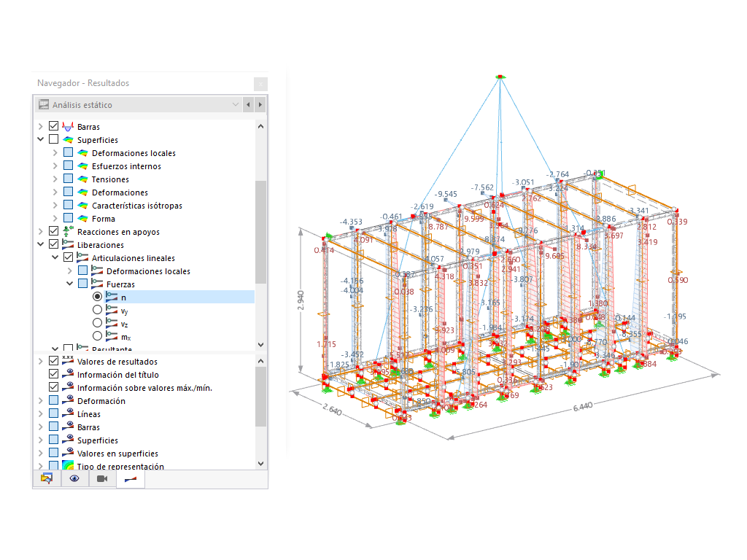747x560 pixels.
Task: Click the 2.940 height dimension label
Action: [301, 300]
